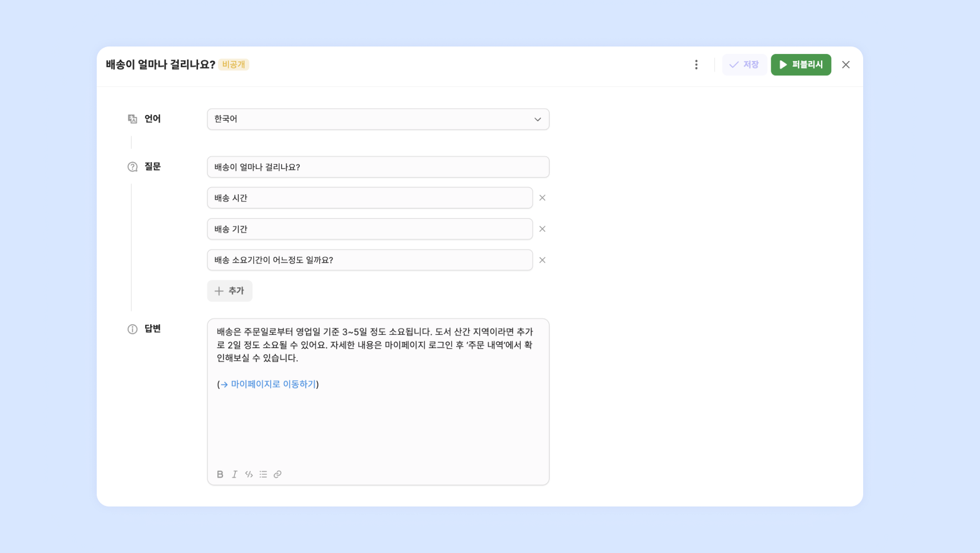
Task: Open the 한국어 language dropdown
Action: [x=378, y=119]
